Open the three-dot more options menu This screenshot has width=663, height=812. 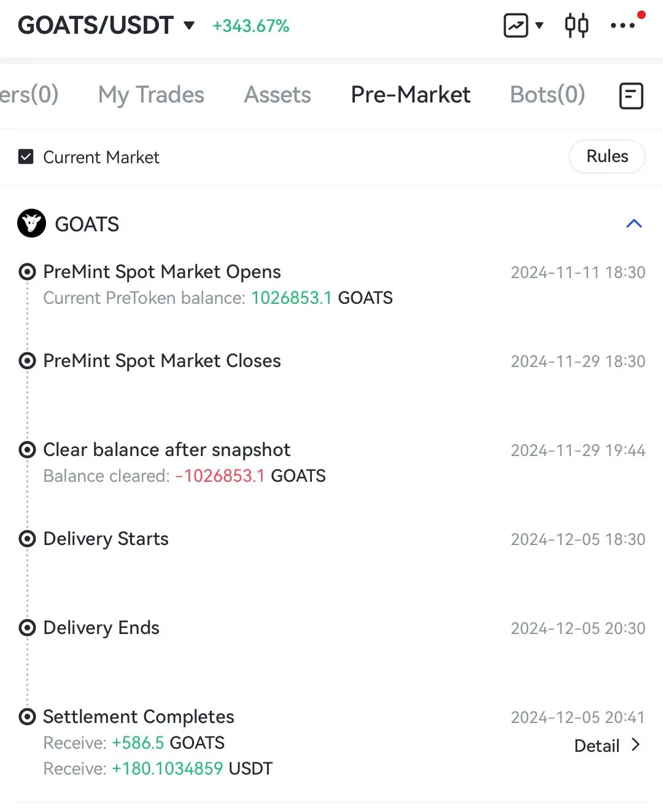pos(622,26)
